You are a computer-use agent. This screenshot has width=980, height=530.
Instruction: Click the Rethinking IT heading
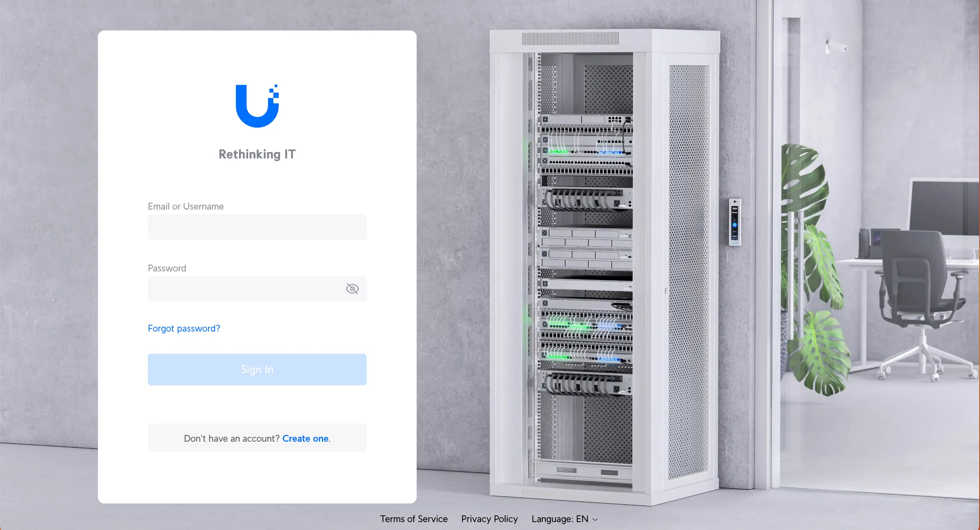click(x=257, y=154)
